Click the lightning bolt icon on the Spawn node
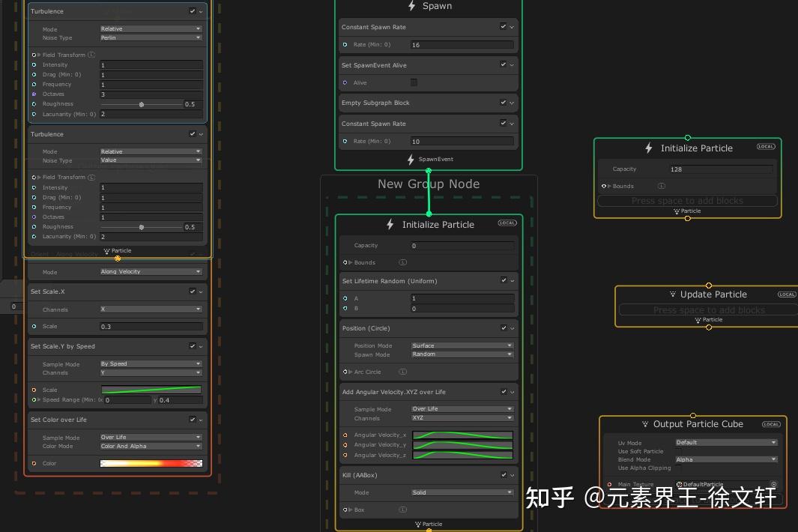This screenshot has height=532, width=798. coord(411,6)
